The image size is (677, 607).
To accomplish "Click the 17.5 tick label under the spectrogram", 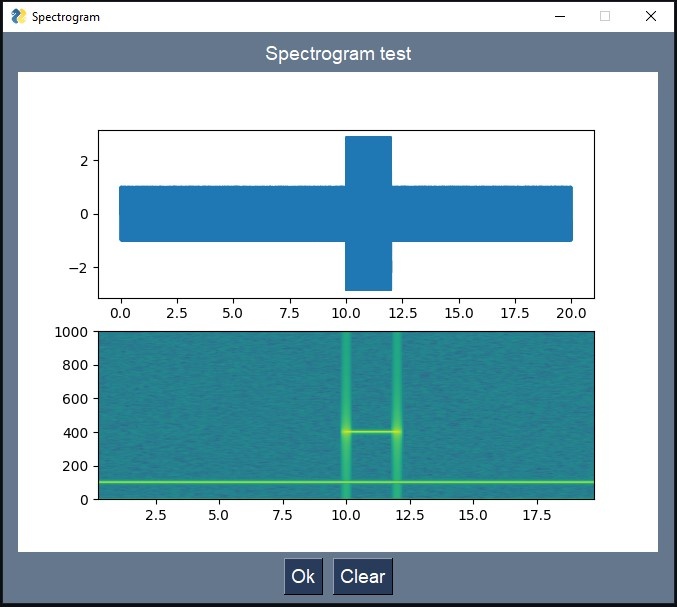I will [538, 515].
